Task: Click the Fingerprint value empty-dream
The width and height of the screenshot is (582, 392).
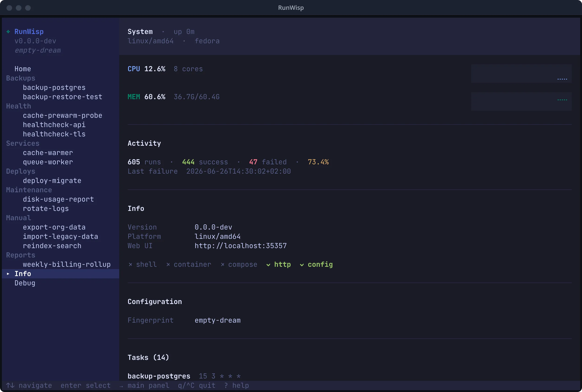Action: [x=217, y=320]
